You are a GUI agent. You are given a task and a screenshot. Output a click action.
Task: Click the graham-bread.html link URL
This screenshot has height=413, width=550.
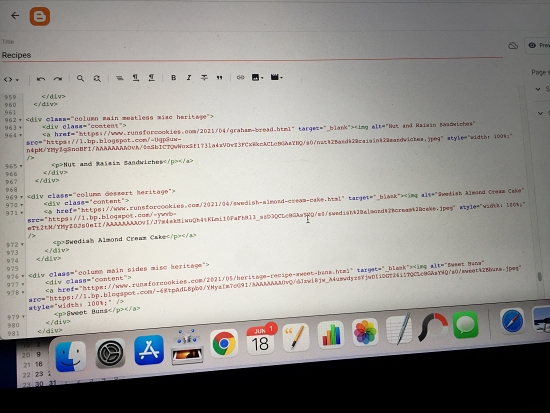185,131
